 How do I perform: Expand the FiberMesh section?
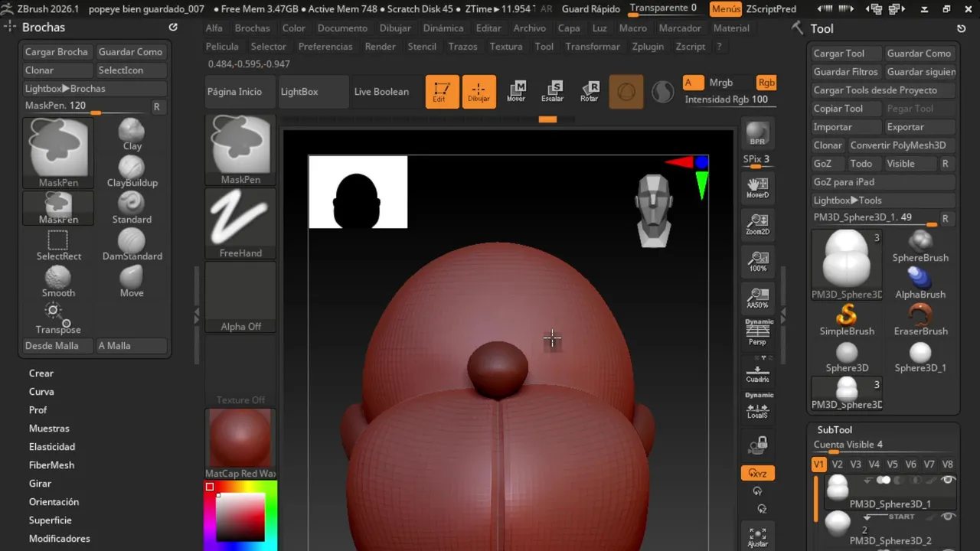51,465
